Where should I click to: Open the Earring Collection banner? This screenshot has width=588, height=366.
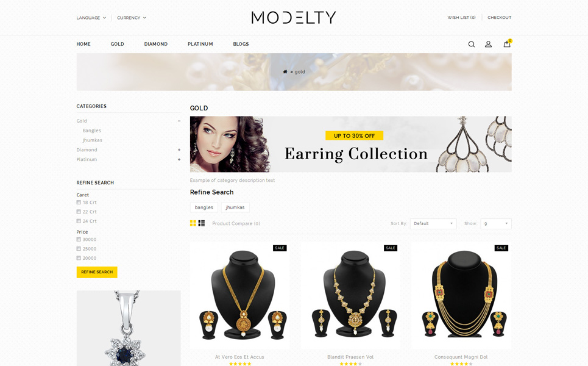click(350, 144)
